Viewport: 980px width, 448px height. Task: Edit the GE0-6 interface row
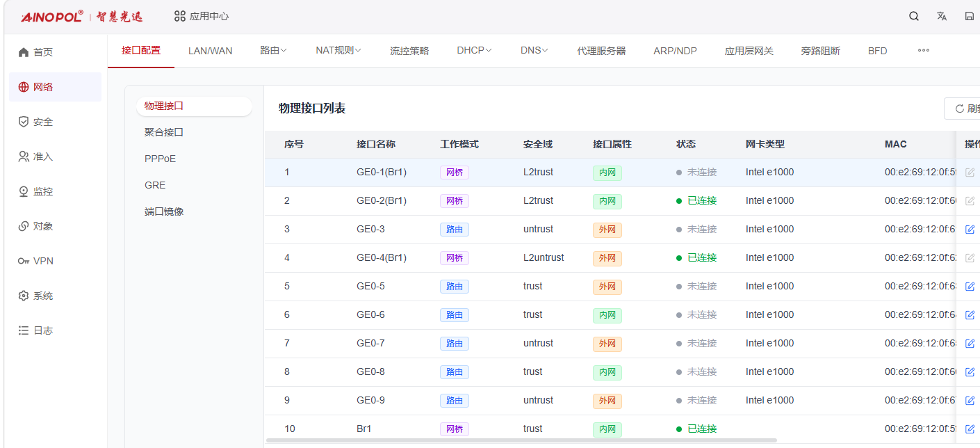coord(970,314)
